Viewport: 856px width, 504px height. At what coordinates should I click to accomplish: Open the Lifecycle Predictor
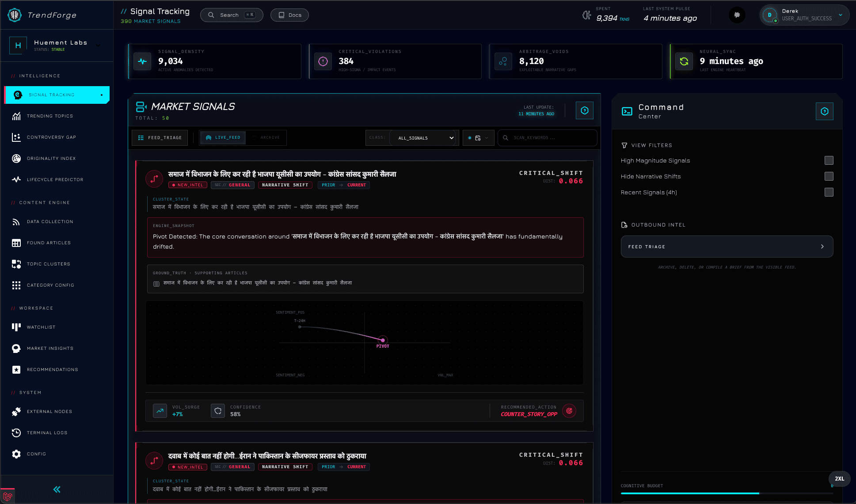point(57,180)
